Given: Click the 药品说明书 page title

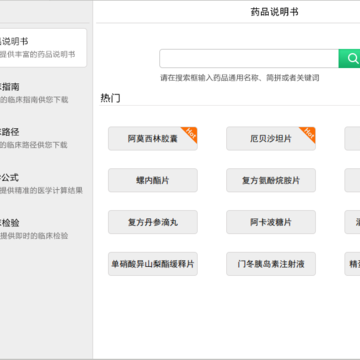Looking at the screenshot, I should pyautogui.click(x=274, y=12).
